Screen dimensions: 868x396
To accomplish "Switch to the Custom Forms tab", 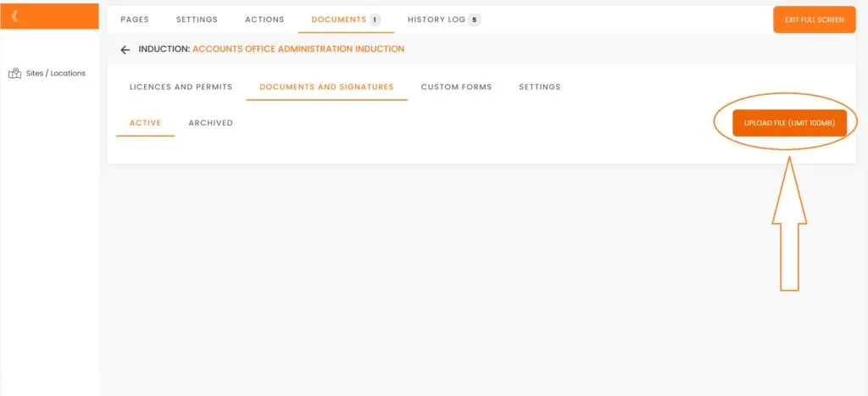I will coord(456,87).
